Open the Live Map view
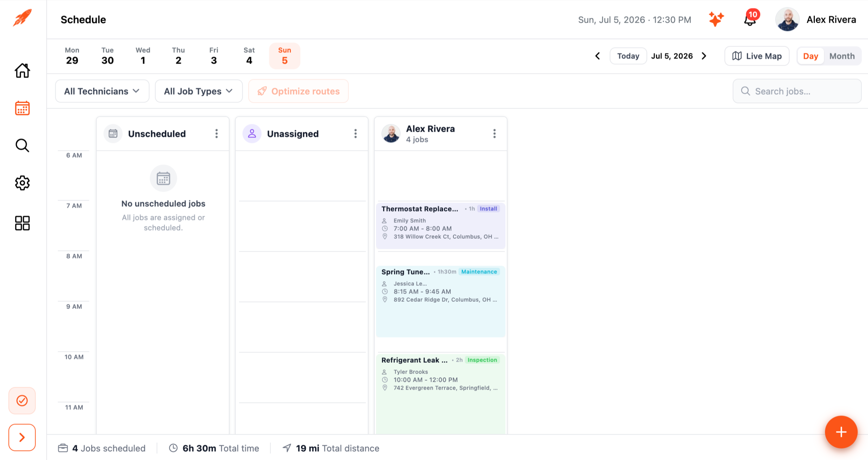This screenshot has height=460, width=868. [x=757, y=56]
